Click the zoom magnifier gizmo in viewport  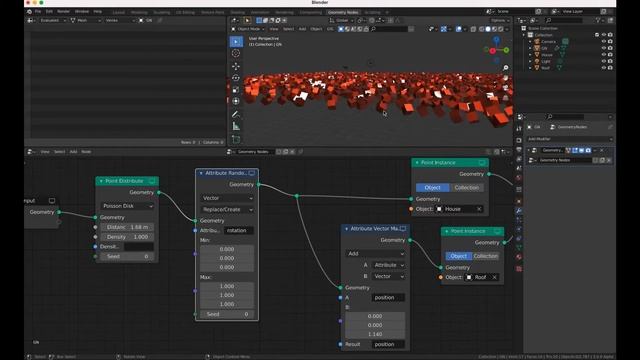505,68
